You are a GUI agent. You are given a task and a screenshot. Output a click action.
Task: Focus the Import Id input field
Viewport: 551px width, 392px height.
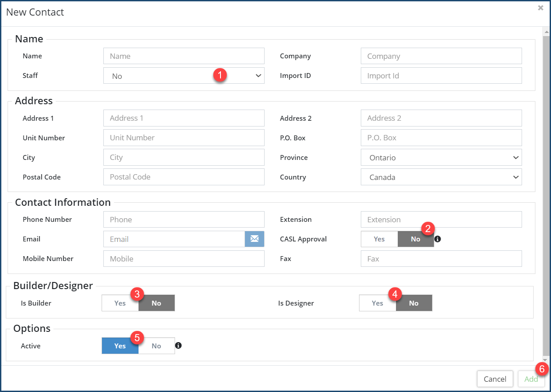[441, 76]
